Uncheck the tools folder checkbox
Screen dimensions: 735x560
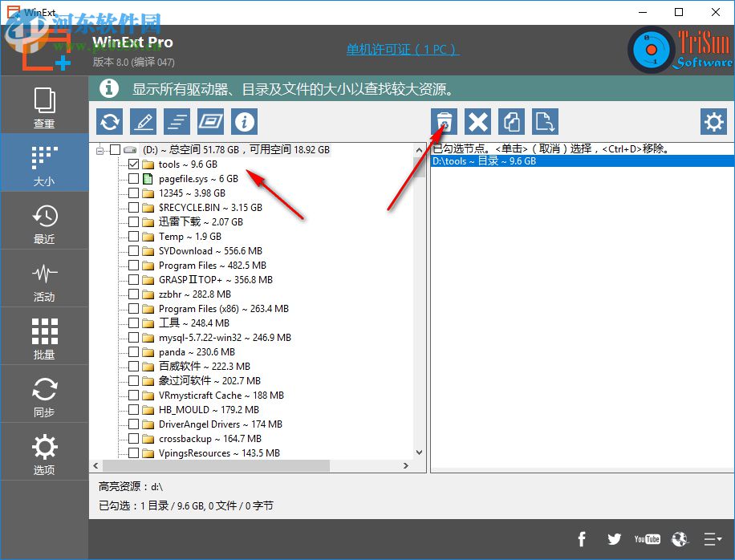click(133, 164)
